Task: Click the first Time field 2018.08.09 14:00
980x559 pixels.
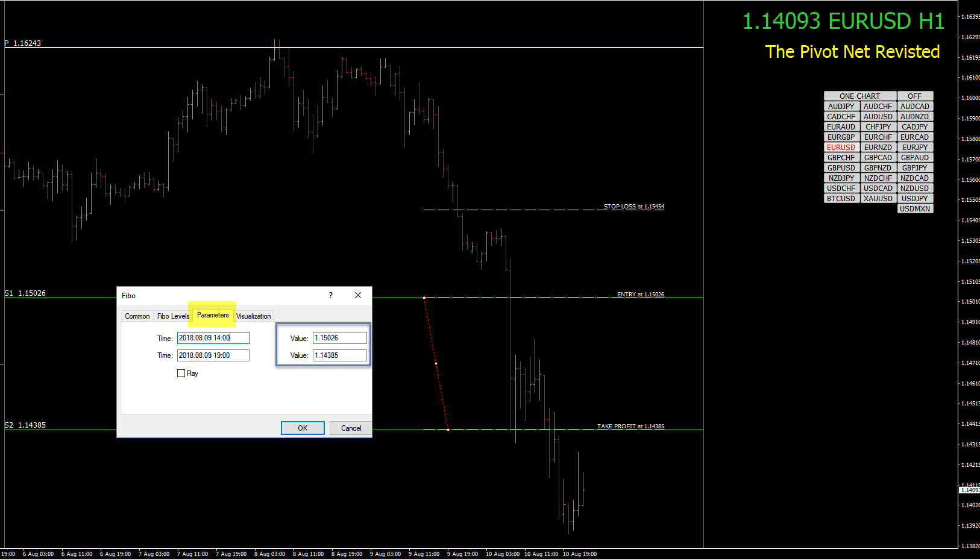Action: pos(213,338)
